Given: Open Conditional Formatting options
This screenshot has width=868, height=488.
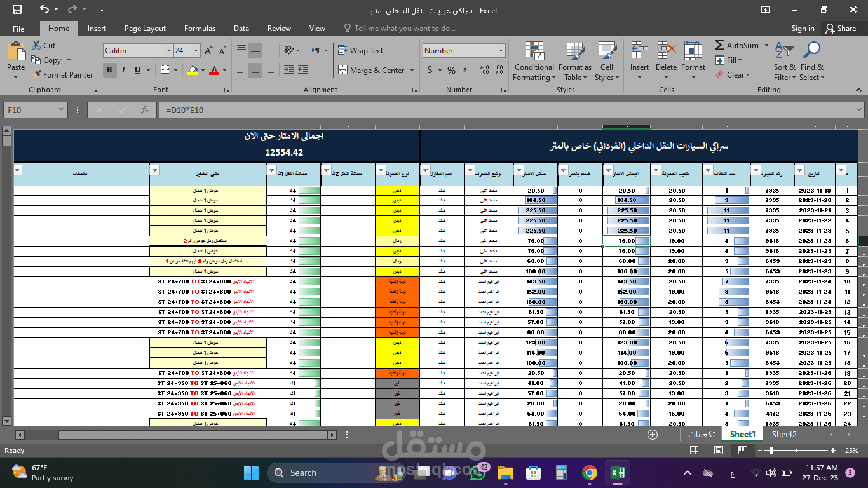Looking at the screenshot, I should 533,62.
